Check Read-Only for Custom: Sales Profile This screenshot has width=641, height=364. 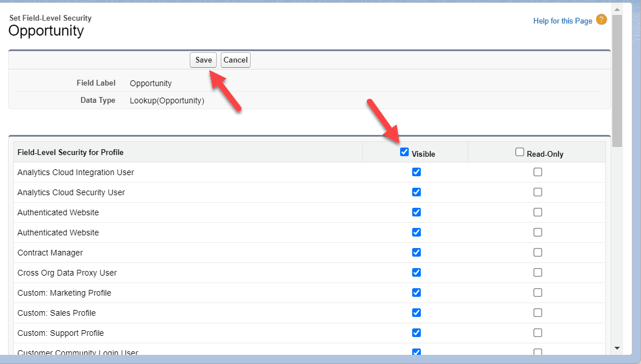pos(538,312)
